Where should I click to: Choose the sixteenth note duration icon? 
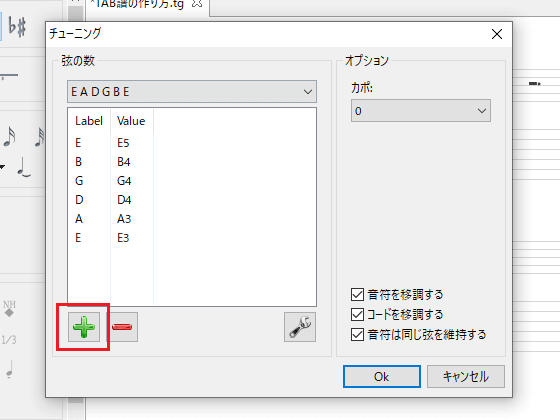[10, 137]
